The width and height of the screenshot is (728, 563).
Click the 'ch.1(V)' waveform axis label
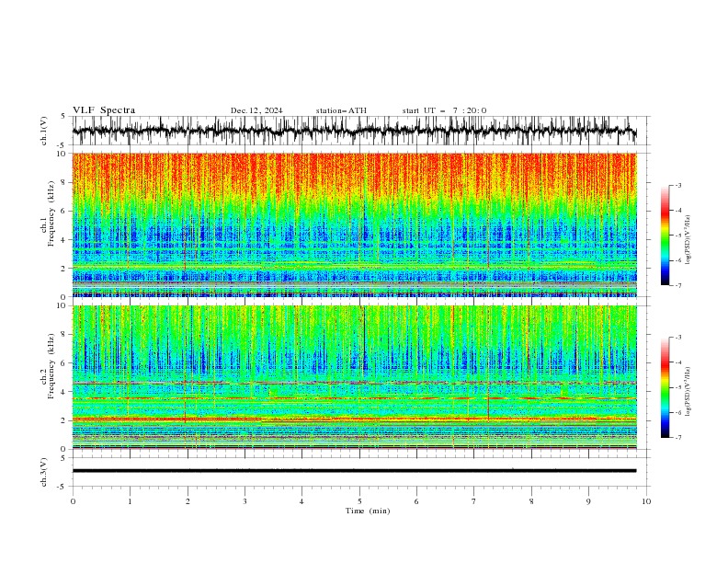pyautogui.click(x=44, y=131)
